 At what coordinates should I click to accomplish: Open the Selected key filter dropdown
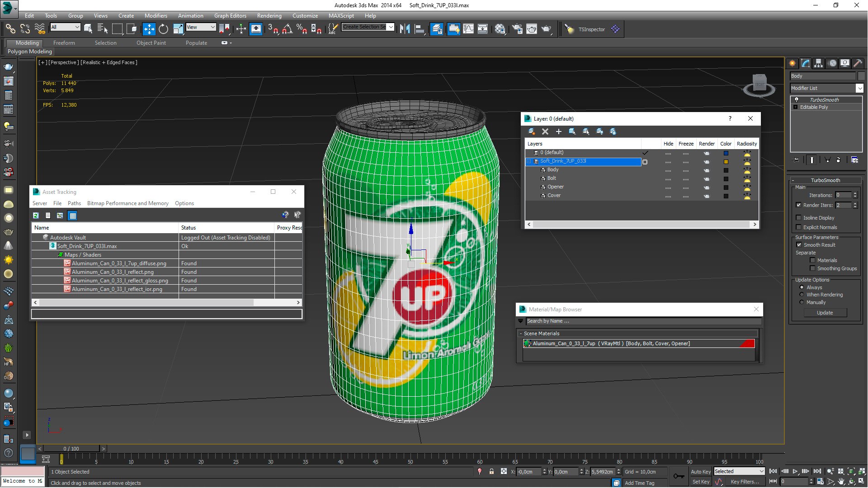click(739, 471)
